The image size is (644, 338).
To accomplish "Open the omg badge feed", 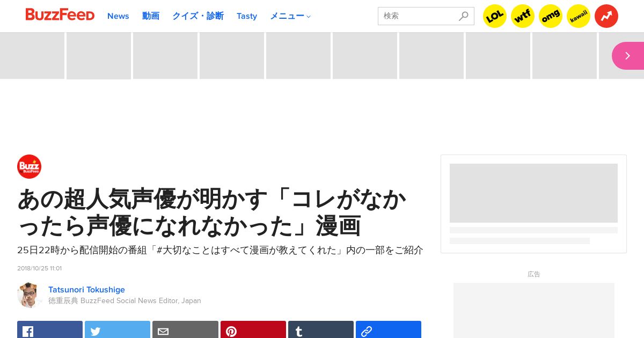I will 551,16.
